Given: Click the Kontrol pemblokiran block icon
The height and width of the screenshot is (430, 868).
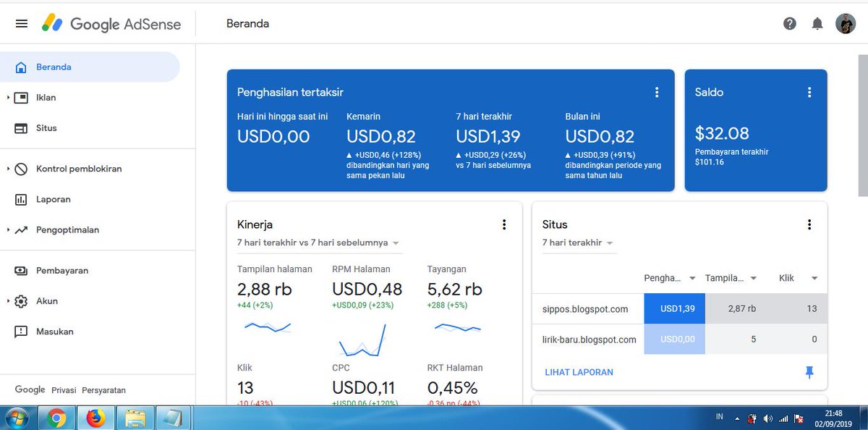Looking at the screenshot, I should click(22, 169).
